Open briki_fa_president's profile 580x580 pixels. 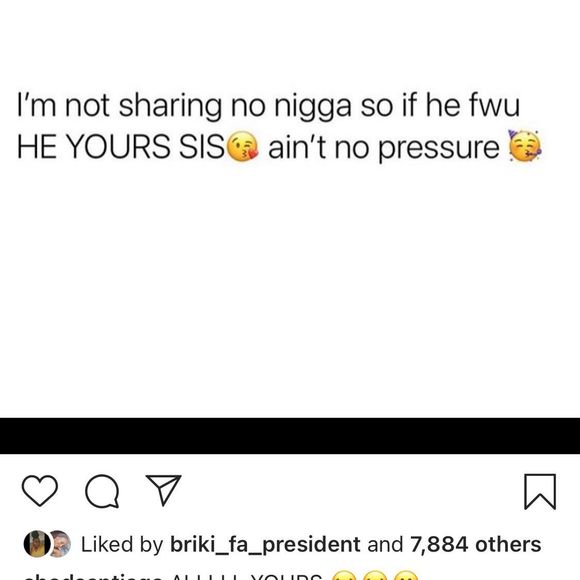coord(265,544)
